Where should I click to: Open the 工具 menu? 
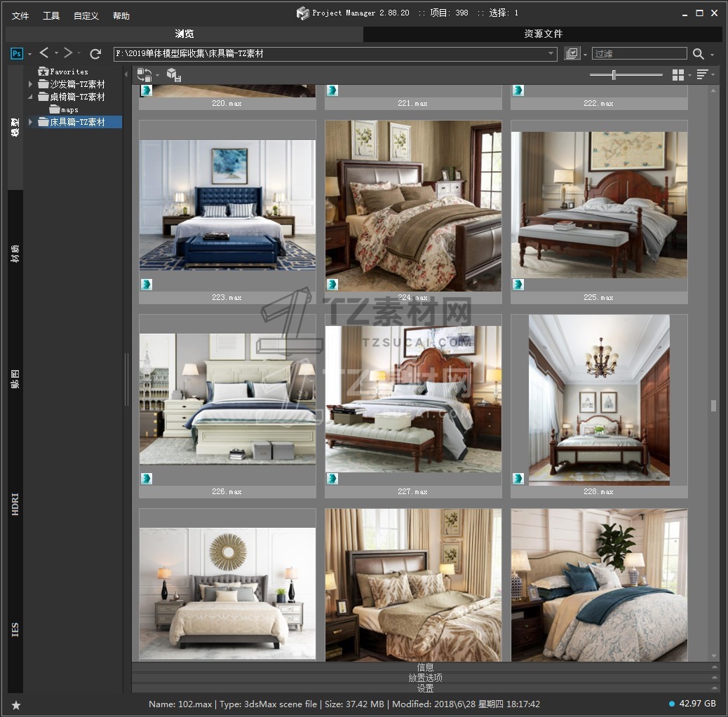(51, 15)
